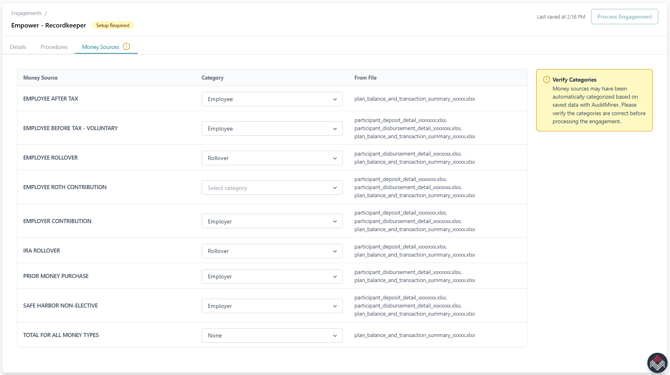Viewport: 670px width, 375px height.
Task: Open category dropdown for SAFE HARBOR NON-ELECTIVE
Action: [272, 306]
